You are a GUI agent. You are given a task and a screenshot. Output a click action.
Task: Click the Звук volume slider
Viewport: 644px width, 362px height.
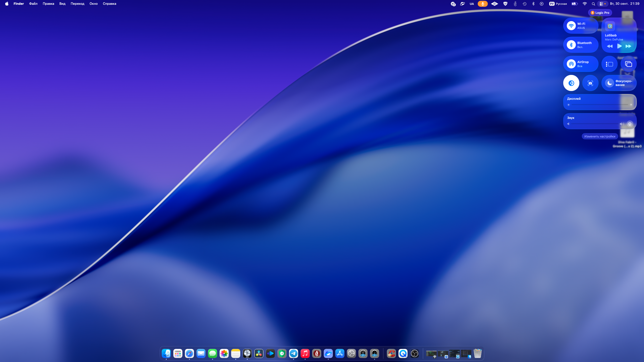[595, 124]
